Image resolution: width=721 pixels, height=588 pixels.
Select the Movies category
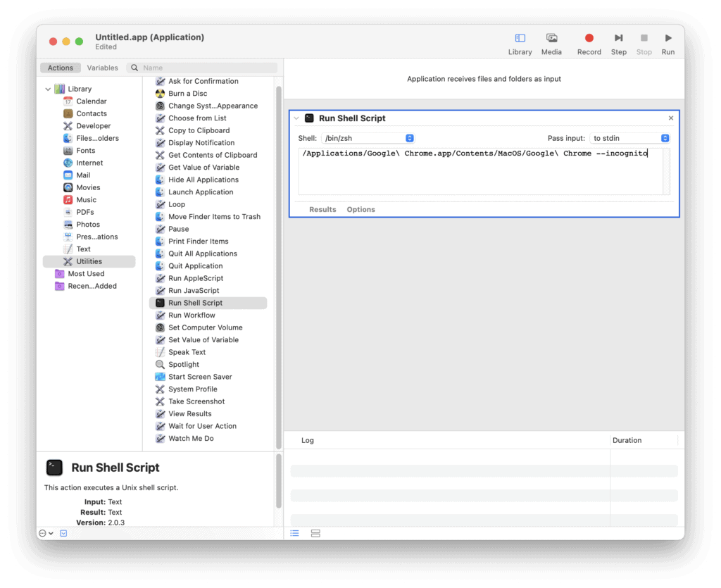tap(88, 187)
